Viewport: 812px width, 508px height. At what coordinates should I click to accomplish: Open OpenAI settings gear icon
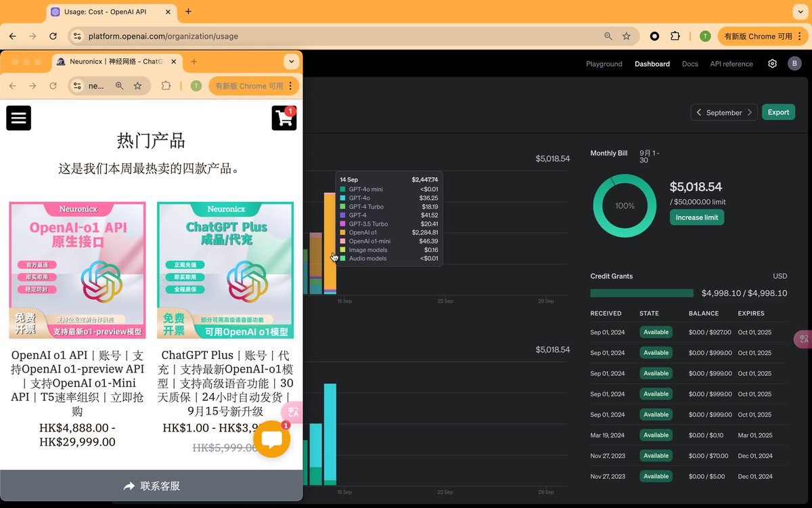(x=773, y=64)
